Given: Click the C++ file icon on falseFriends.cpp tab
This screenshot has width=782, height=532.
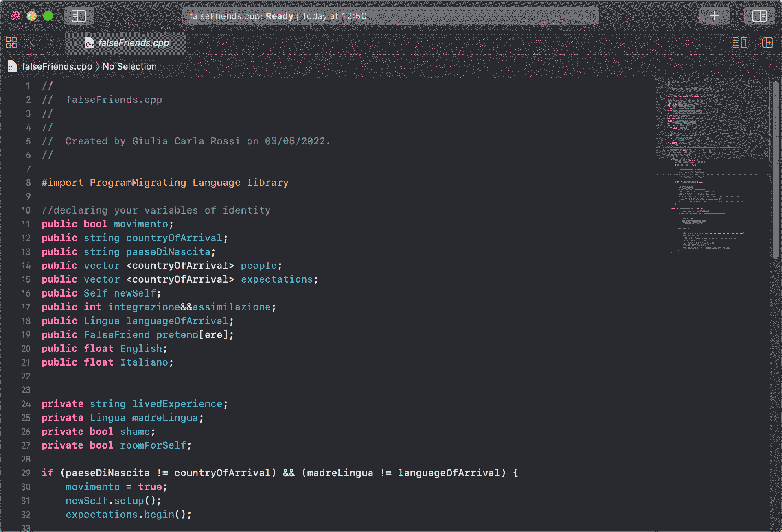Looking at the screenshot, I should [89, 43].
